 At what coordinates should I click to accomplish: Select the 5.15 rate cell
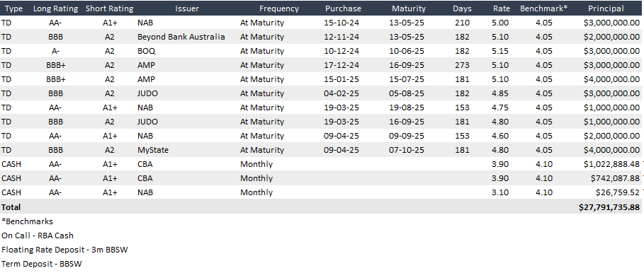click(500, 51)
